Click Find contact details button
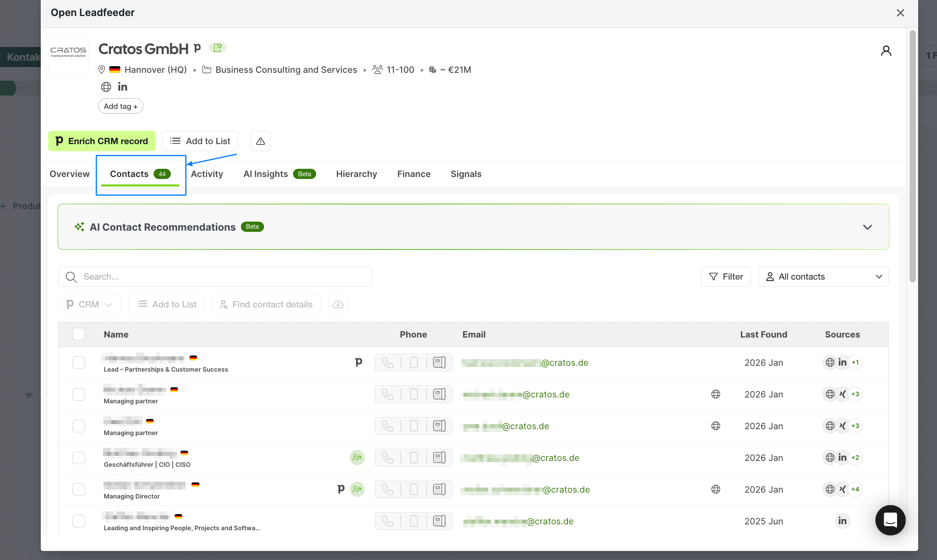Screen dimensions: 937x560 click(266, 304)
